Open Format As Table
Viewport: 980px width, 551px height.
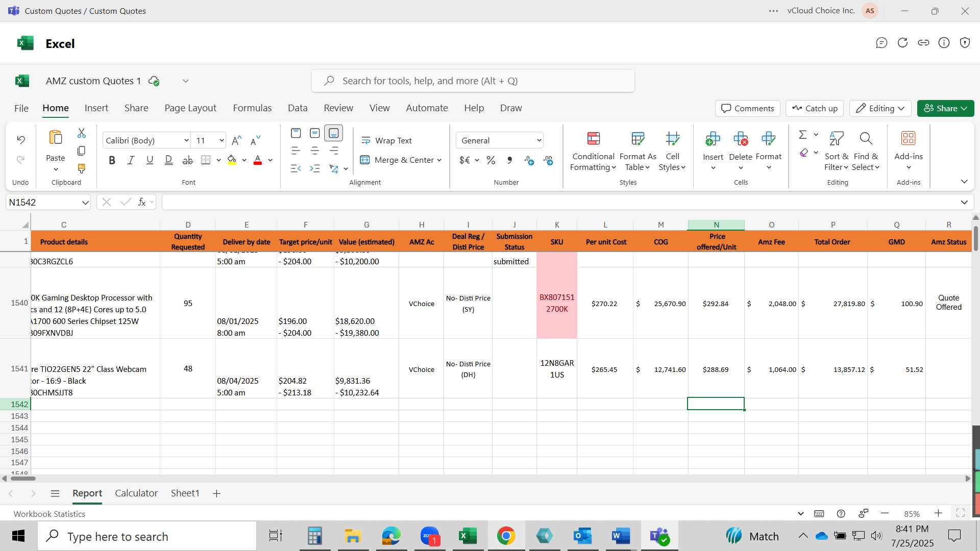click(x=638, y=152)
